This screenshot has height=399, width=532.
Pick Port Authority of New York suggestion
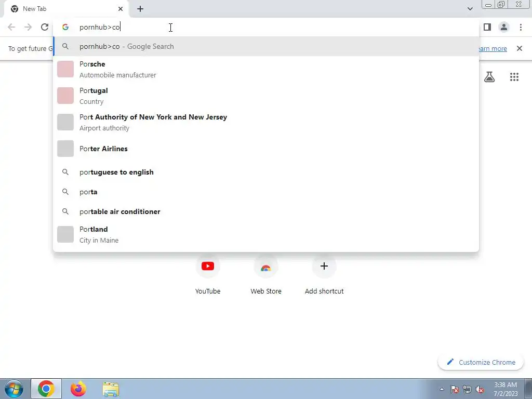[266, 122]
